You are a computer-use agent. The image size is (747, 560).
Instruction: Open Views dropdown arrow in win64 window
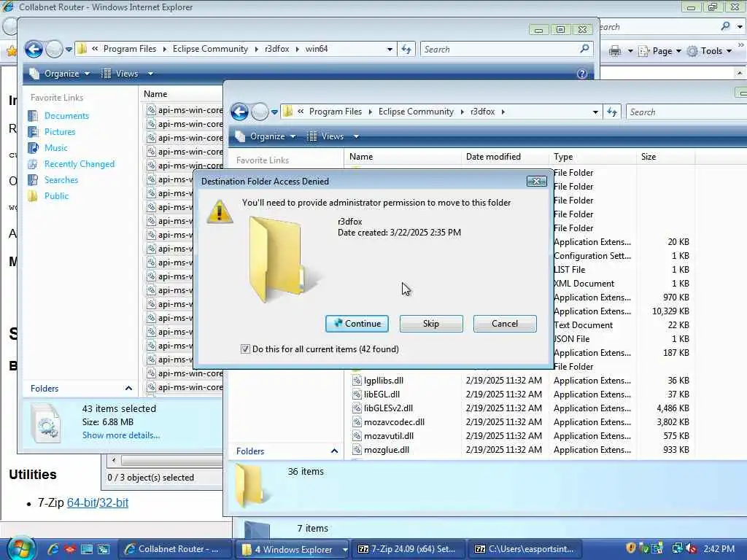click(150, 74)
